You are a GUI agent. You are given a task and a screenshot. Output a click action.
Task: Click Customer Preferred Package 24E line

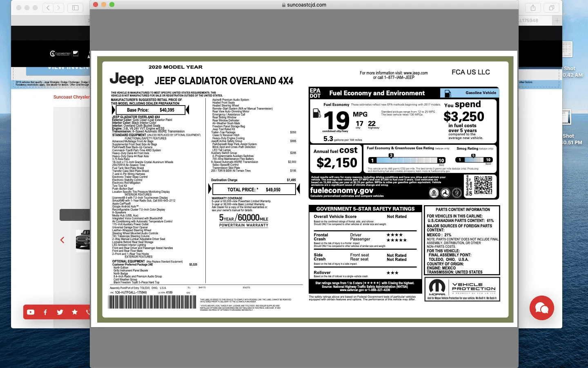155,265
